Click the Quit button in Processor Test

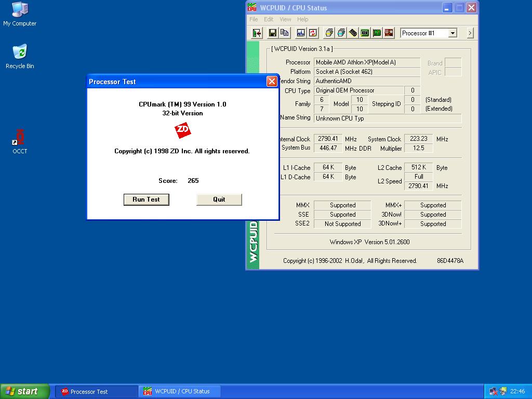coord(219,199)
